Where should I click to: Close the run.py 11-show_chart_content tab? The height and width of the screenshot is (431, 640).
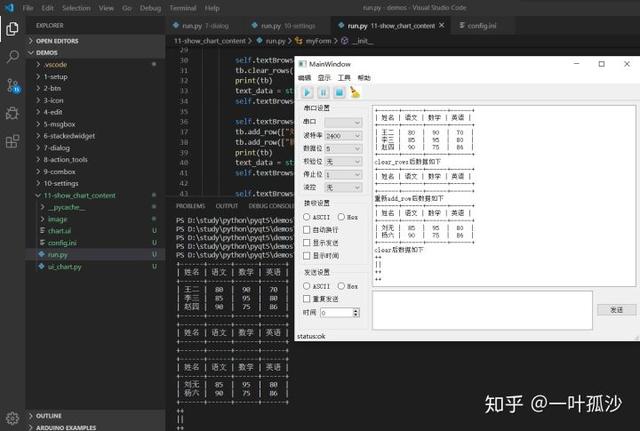[x=442, y=25]
